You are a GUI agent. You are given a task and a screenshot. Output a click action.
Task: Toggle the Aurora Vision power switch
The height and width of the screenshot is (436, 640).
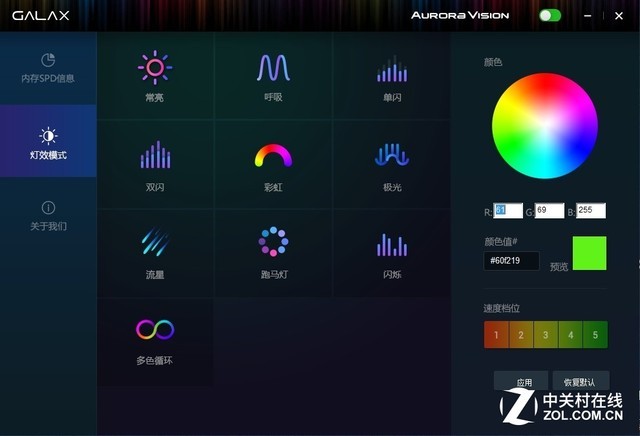pos(549,15)
